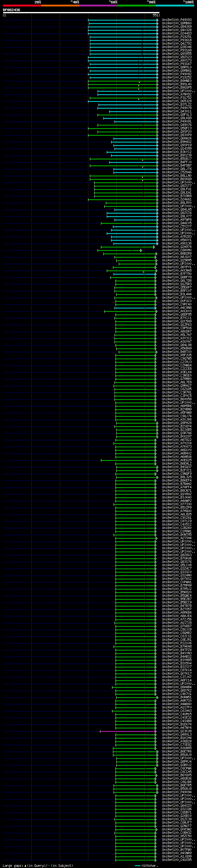Click the UniRef100_Q9SM55 label
Screen dimensions: 197x868
[x=176, y=54]
